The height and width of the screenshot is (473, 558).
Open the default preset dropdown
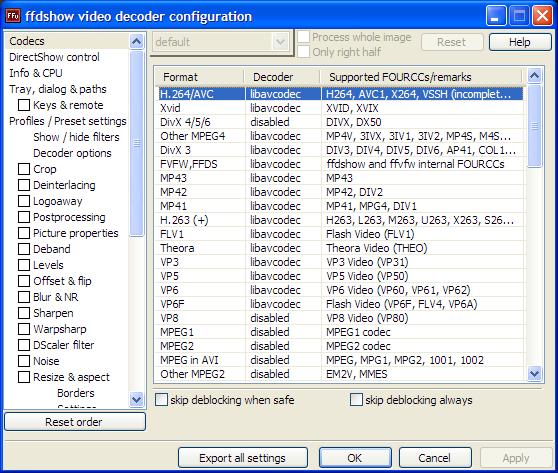point(280,42)
